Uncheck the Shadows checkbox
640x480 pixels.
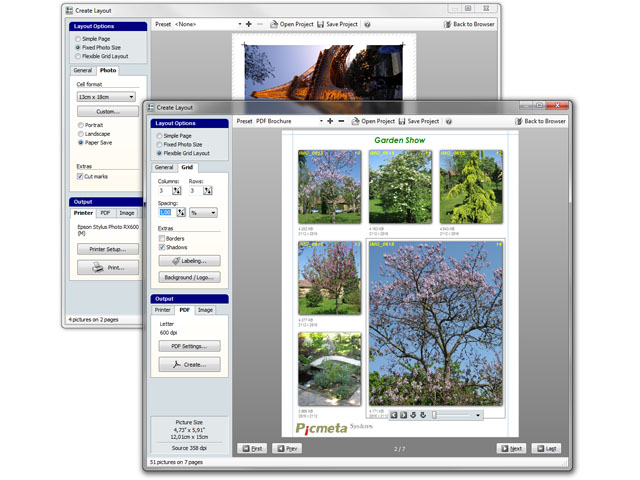click(162, 247)
